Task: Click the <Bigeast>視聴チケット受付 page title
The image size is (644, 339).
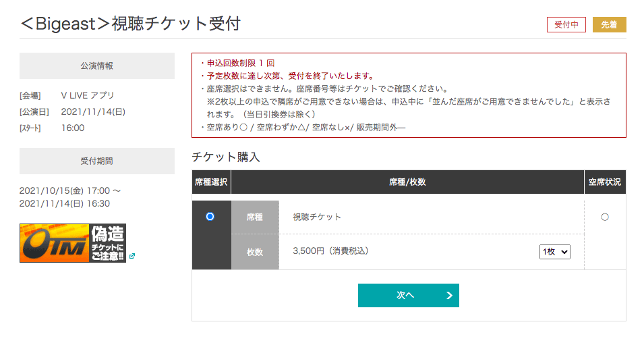Action: click(x=130, y=24)
